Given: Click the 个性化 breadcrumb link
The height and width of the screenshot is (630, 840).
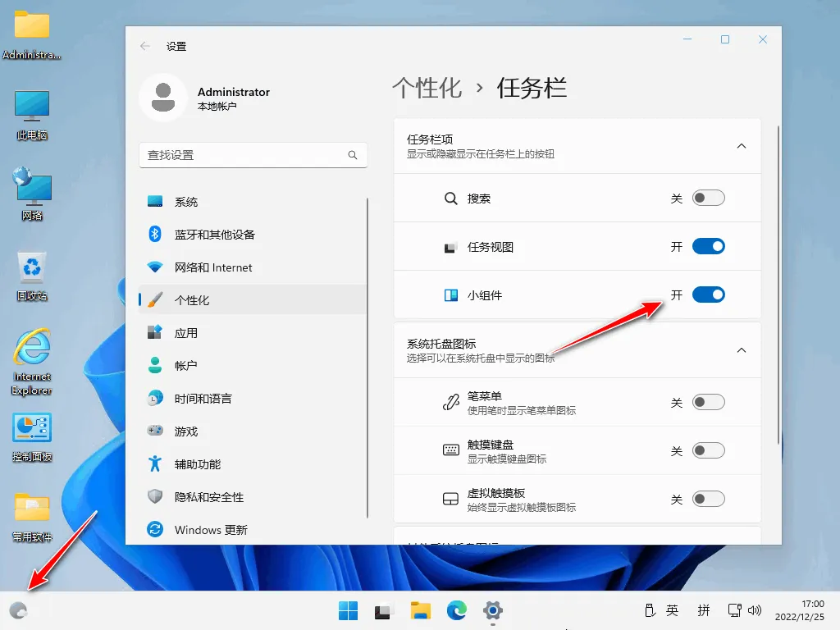Looking at the screenshot, I should (427, 89).
